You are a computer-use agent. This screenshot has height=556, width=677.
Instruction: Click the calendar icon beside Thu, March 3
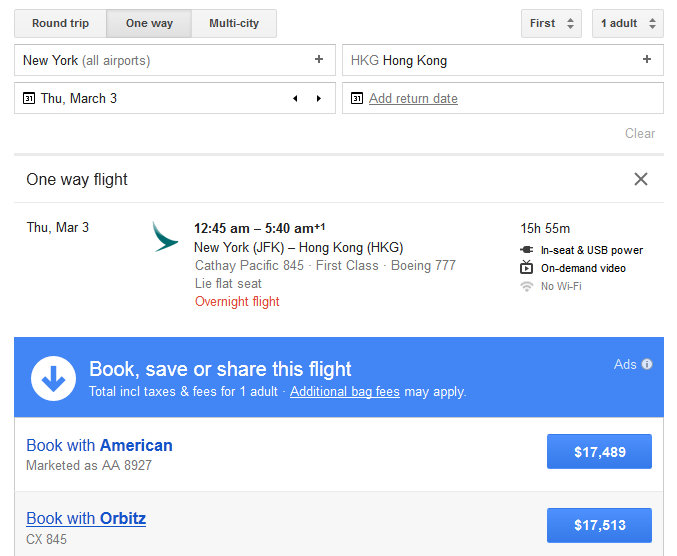[x=28, y=98]
